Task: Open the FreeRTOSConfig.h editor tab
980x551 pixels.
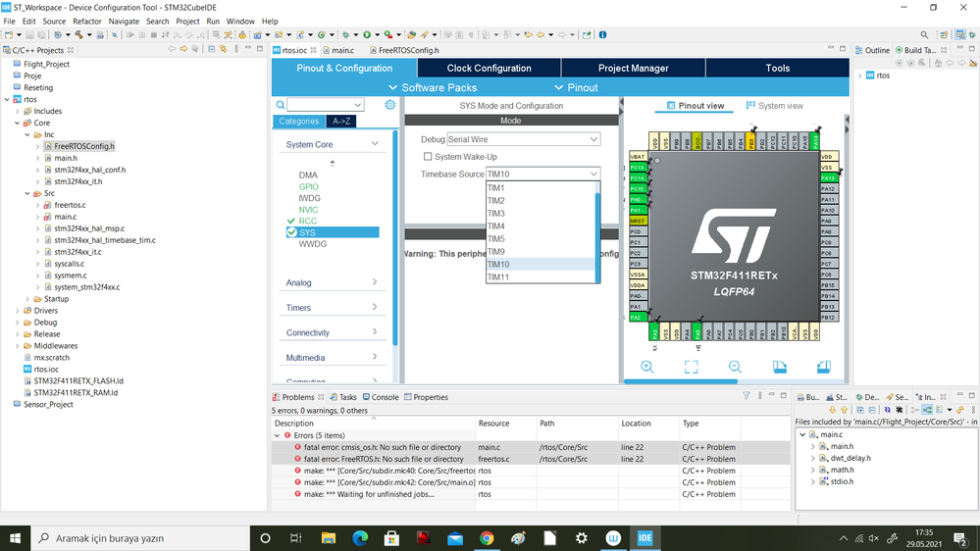Action: pos(409,50)
